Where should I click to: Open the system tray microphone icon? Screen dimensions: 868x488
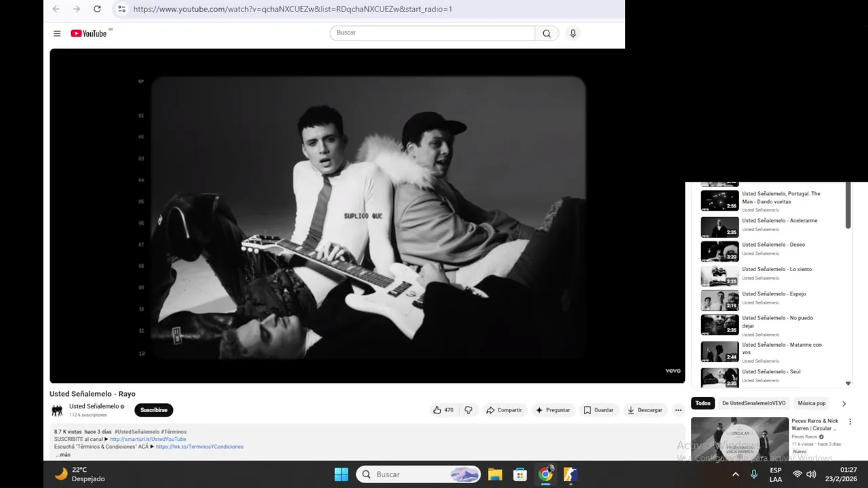point(753,474)
